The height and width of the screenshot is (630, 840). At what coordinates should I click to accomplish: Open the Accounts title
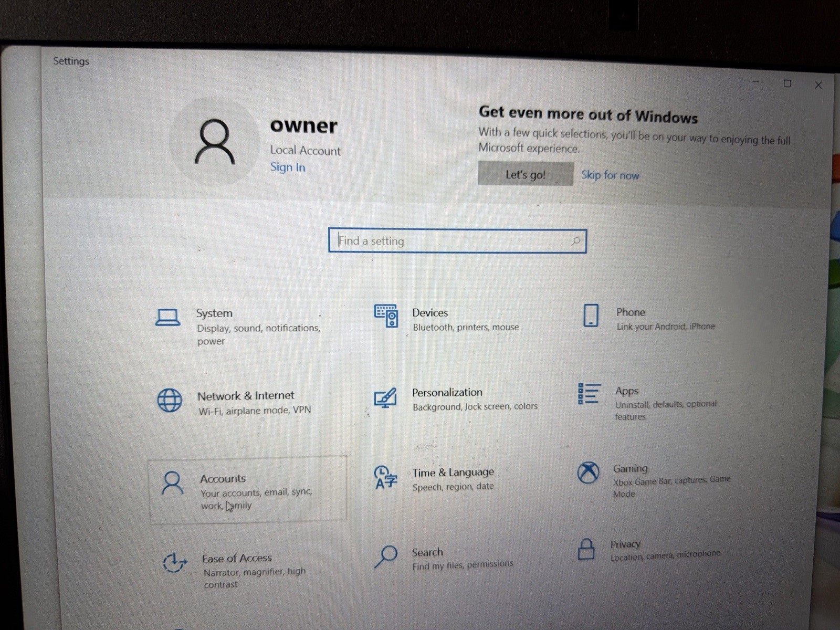click(x=223, y=479)
